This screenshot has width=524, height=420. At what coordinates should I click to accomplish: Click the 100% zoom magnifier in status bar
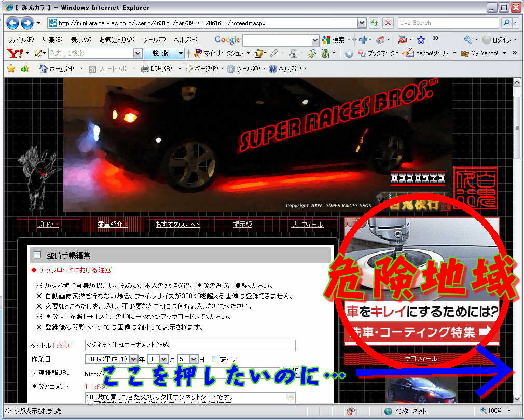coord(483,410)
